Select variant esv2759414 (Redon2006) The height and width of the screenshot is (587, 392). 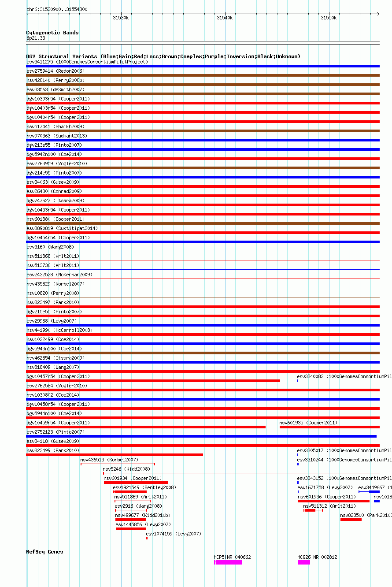click(x=55, y=71)
